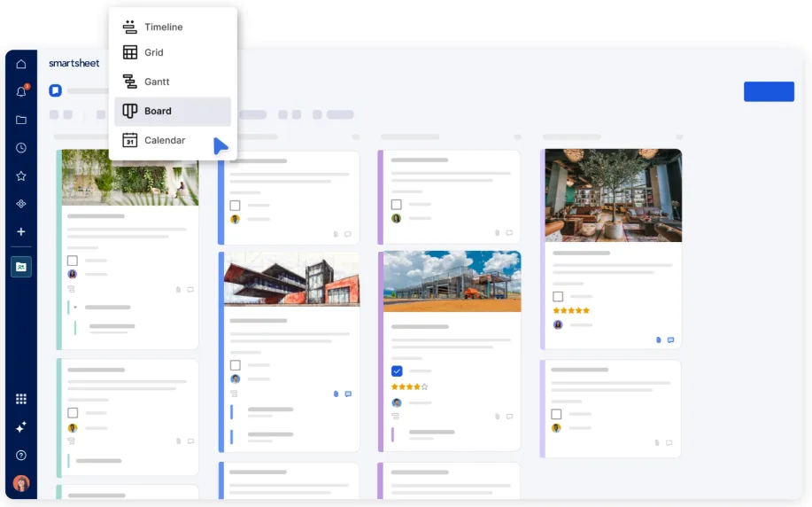Open Recents clock icon in sidebar

pos(20,148)
